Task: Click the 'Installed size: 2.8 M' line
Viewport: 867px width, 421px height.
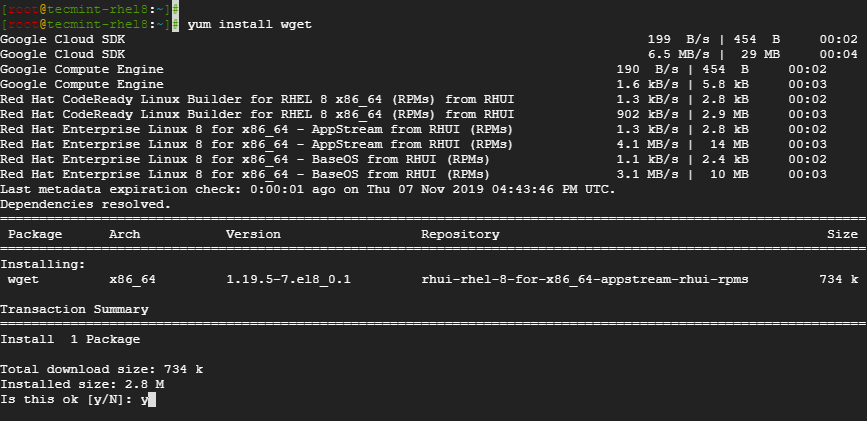Action: 82,384
